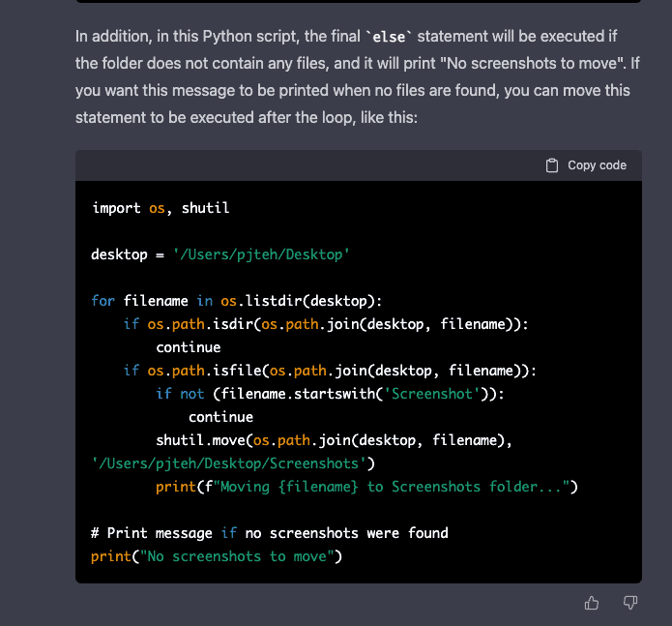Give the response a thumbs down
This screenshot has height=626, width=672.
point(629,603)
